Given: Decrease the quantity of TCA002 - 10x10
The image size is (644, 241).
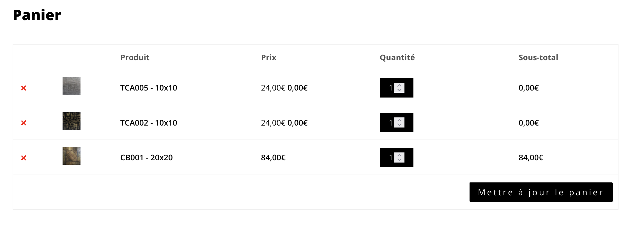Looking at the screenshot, I should click(399, 125).
